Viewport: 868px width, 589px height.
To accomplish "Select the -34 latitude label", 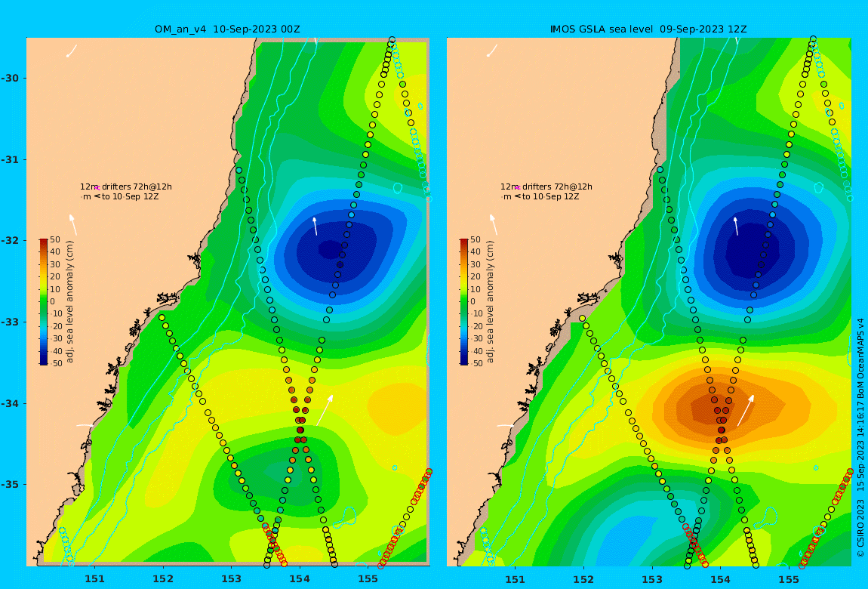I will click(10, 403).
